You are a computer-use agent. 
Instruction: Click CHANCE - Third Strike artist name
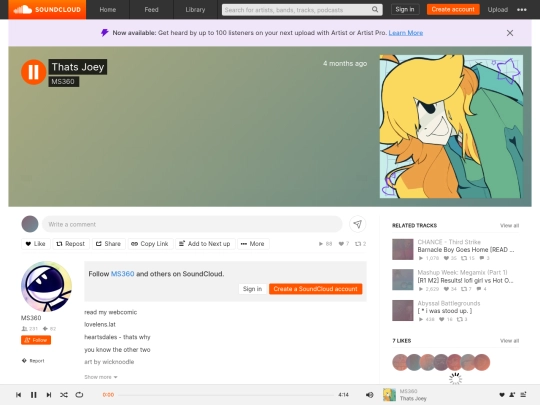click(x=449, y=242)
